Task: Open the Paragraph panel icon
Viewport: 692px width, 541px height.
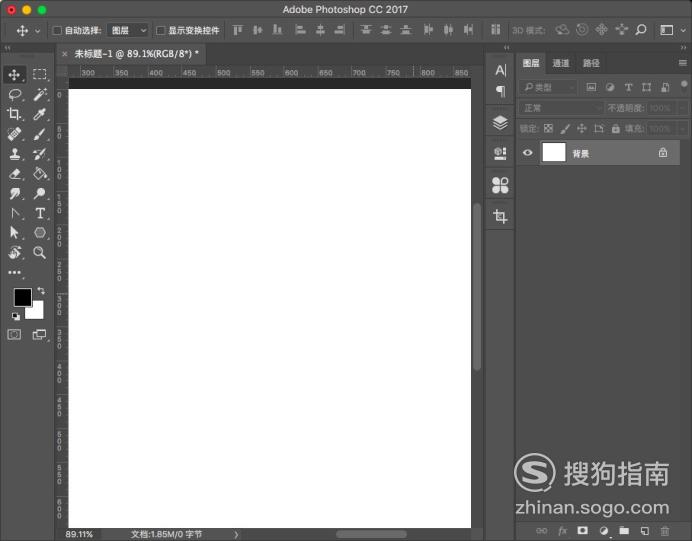Action: point(500,91)
